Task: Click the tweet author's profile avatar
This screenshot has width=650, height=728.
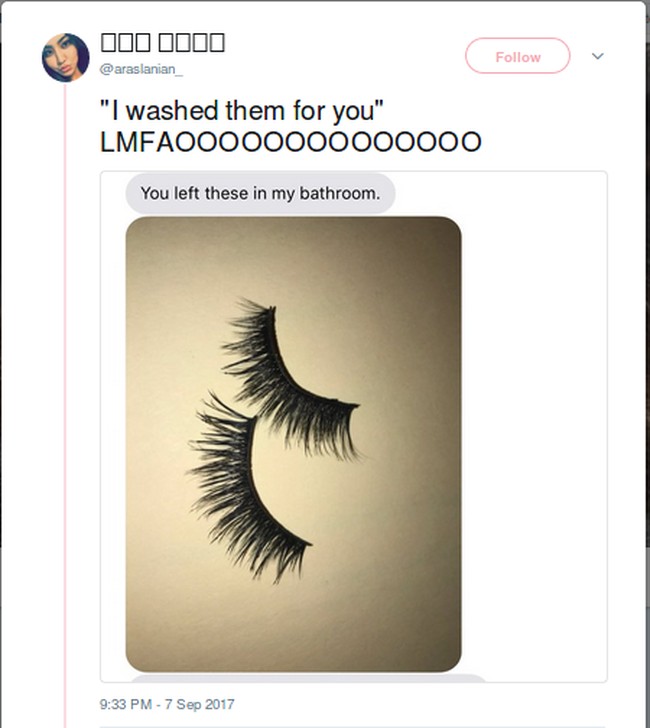Action: 65,57
